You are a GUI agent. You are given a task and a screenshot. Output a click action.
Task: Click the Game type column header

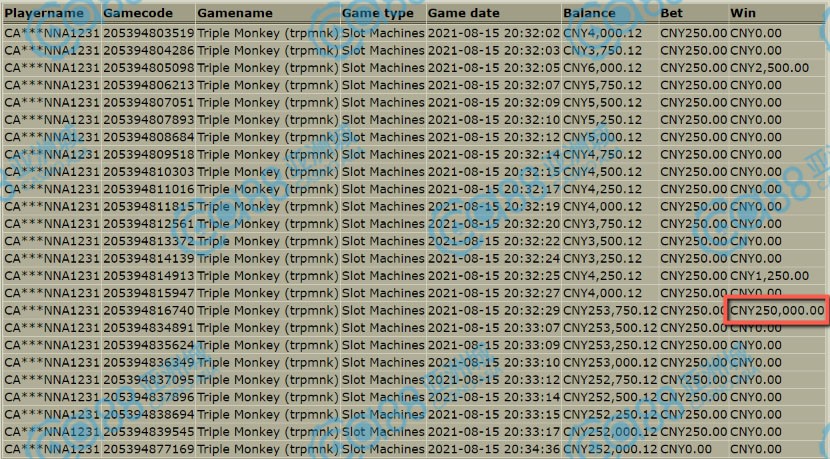[376, 14]
